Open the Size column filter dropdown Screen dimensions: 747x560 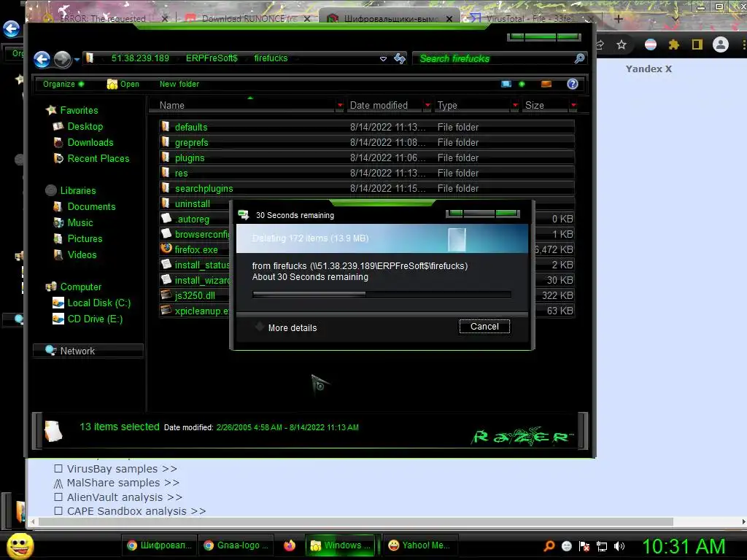pyautogui.click(x=573, y=105)
